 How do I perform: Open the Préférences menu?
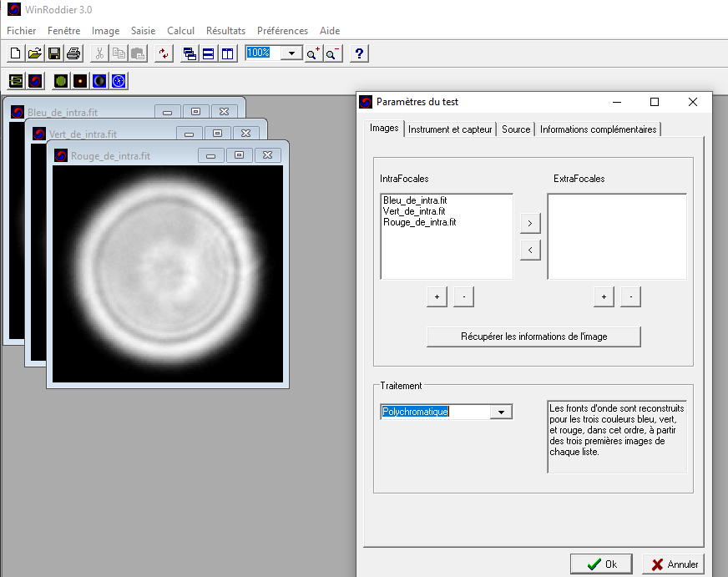tap(282, 31)
